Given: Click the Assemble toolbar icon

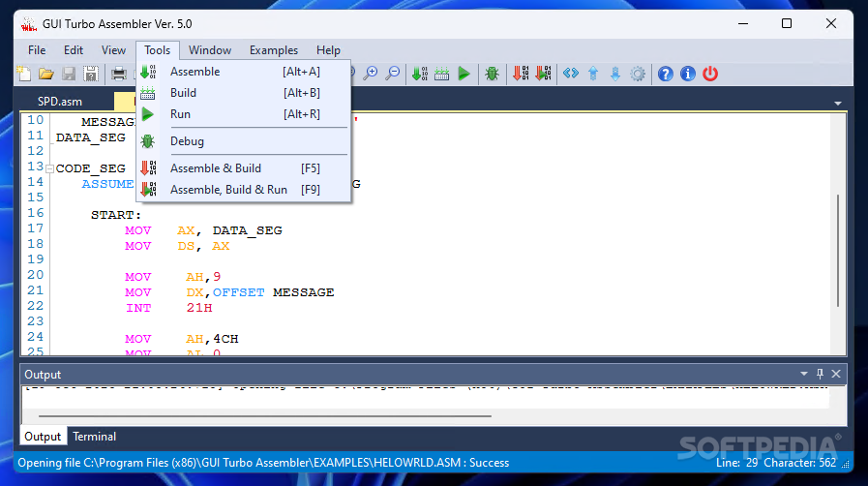Looking at the screenshot, I should point(420,73).
